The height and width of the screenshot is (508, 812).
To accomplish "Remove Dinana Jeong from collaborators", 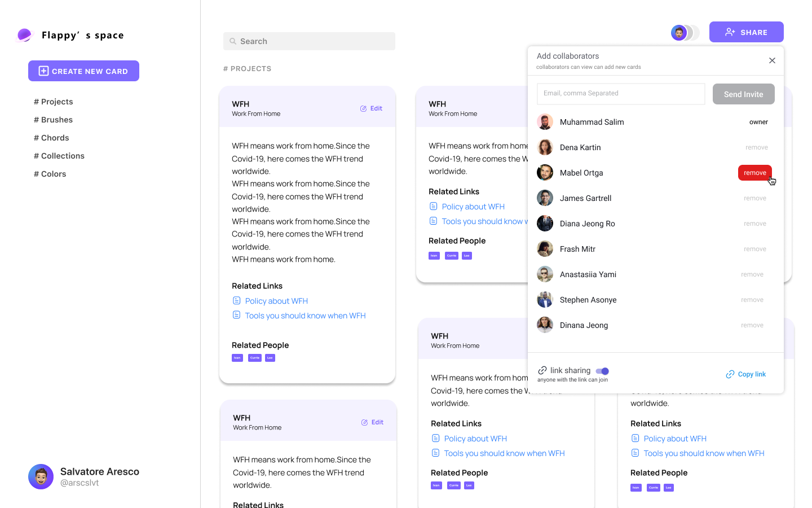I will [x=752, y=325].
